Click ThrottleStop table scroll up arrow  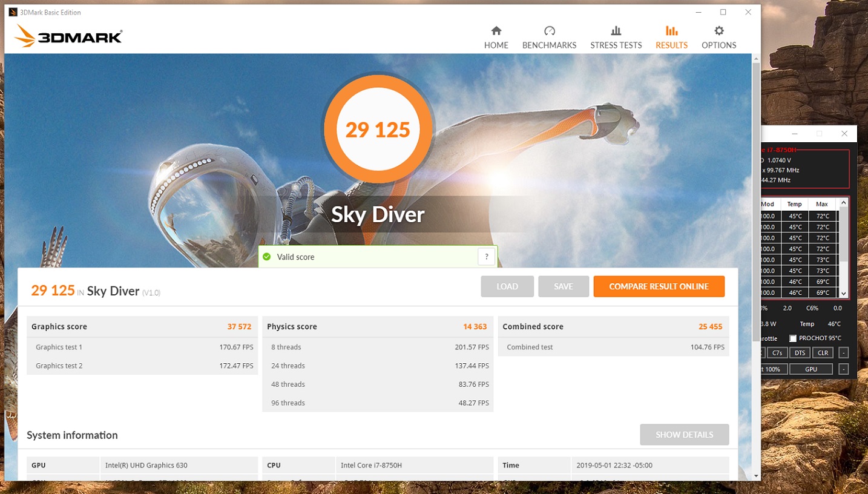tap(844, 204)
